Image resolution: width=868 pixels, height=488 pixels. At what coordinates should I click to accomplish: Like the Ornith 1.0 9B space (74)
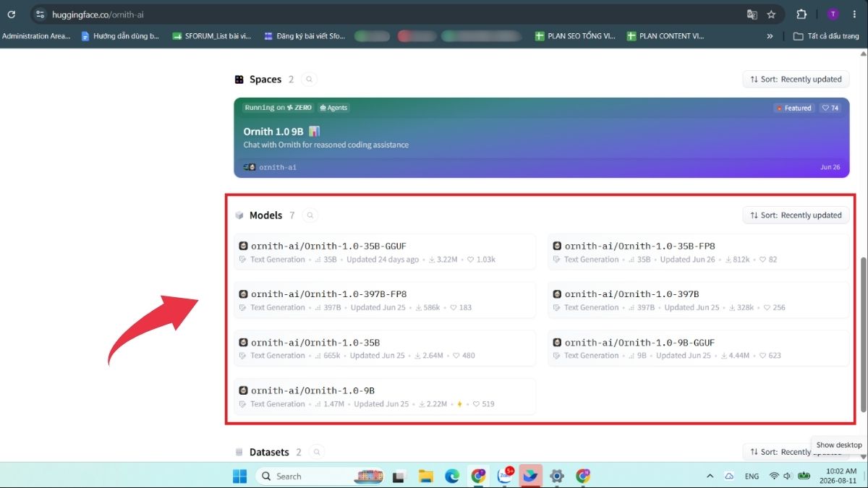830,108
